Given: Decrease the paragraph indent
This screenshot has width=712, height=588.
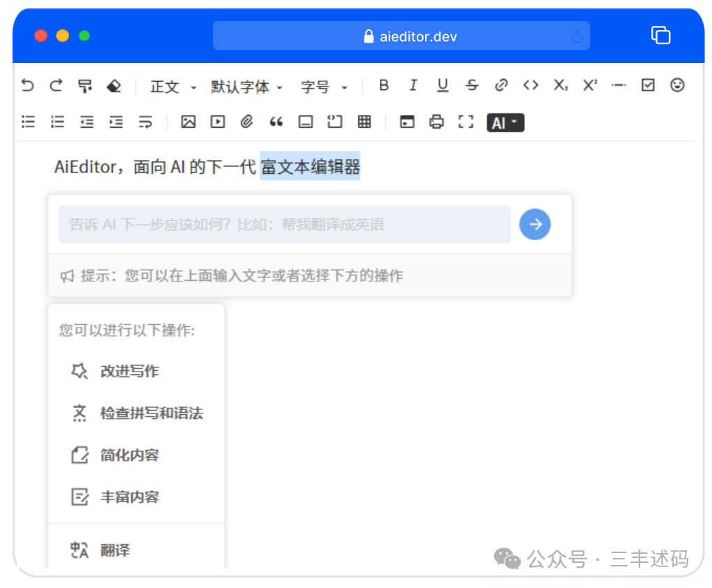Looking at the screenshot, I should pos(87,122).
